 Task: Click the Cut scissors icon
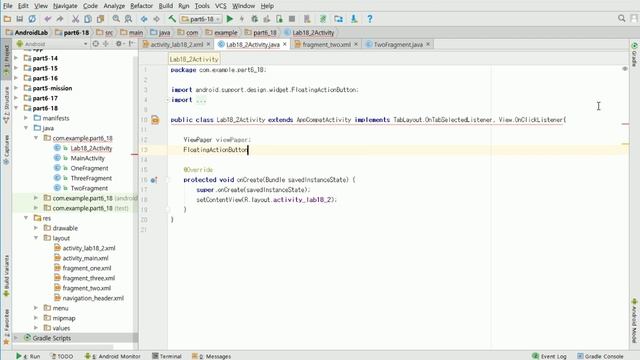[76, 19]
